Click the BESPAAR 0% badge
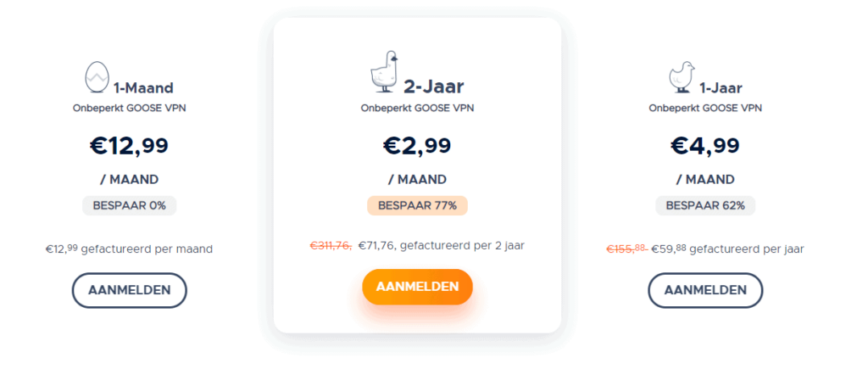This screenshot has height=369, width=868. pyautogui.click(x=130, y=205)
